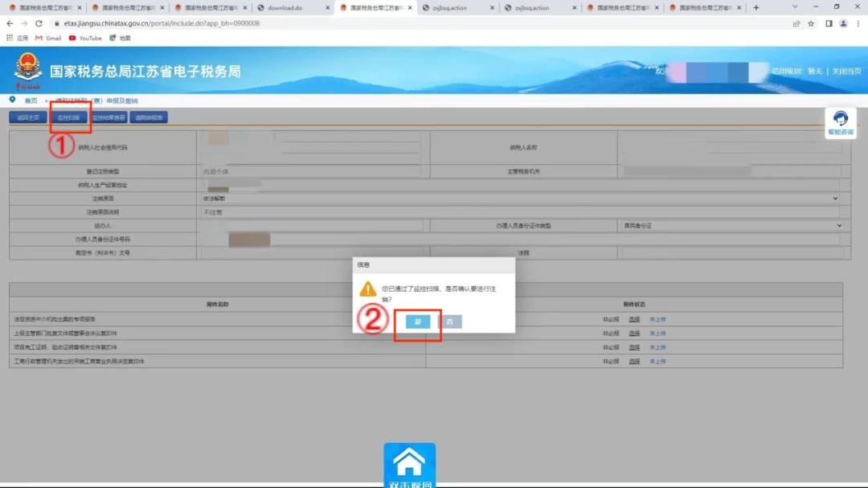The height and width of the screenshot is (488, 868).
Task: Open the browser tab search chevron
Action: click(x=794, y=8)
